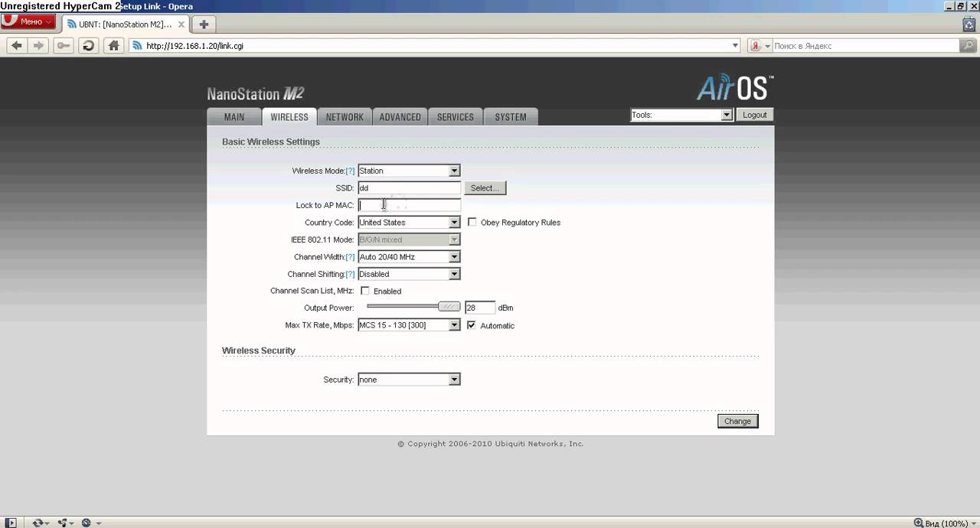The height and width of the screenshot is (528, 980).
Task: Click the Change button
Action: (x=738, y=421)
